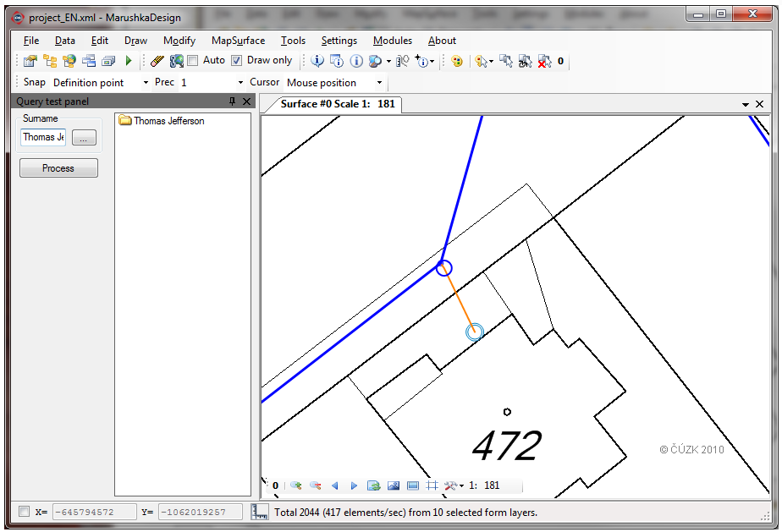
Task: Click the X= coordinate field
Action: 94,512
